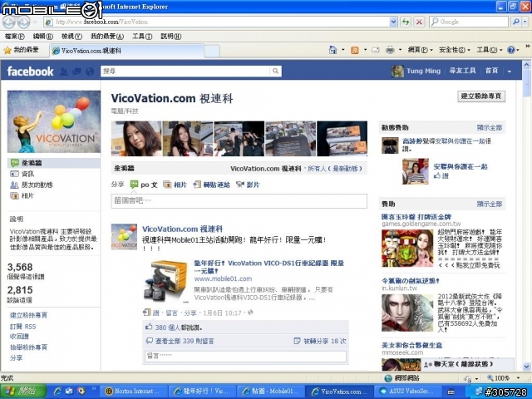This screenshot has width=532, height=399.
Task: Open Facebook notifications globe icon
Action: tap(90, 71)
